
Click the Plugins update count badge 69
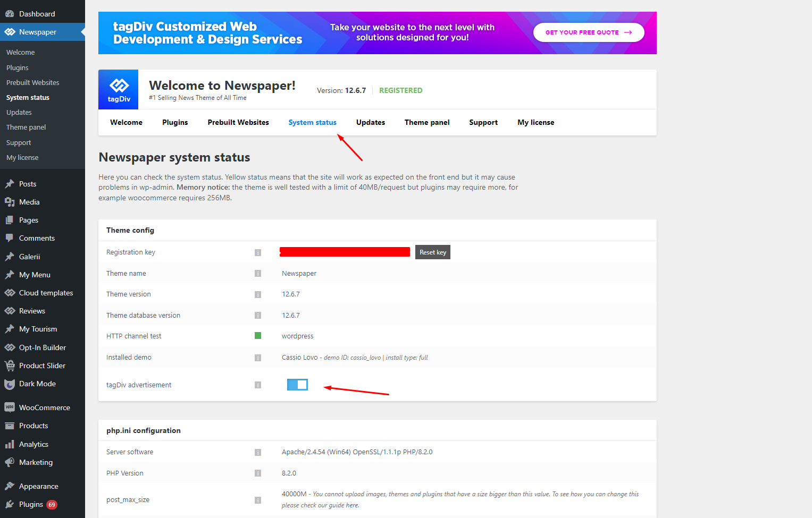52,505
